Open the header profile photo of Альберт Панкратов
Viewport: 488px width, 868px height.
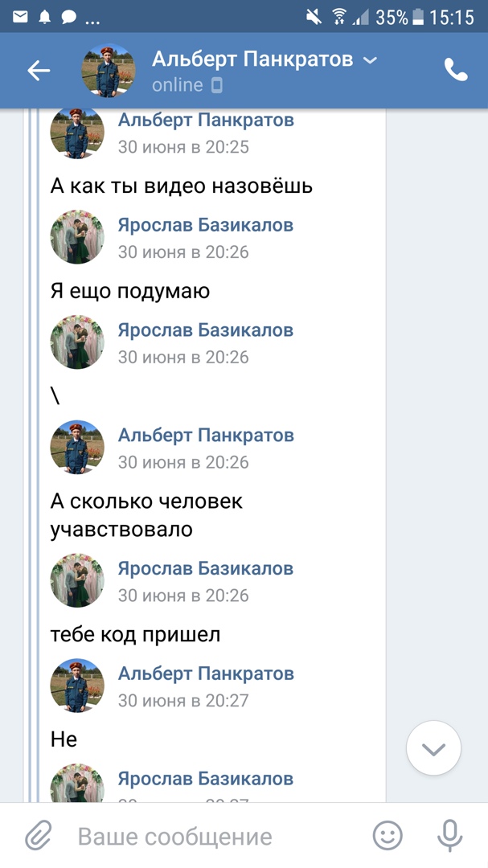109,71
